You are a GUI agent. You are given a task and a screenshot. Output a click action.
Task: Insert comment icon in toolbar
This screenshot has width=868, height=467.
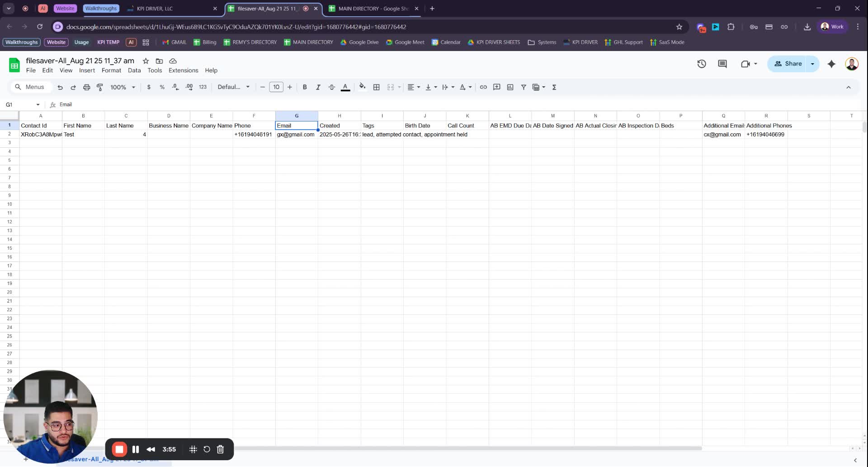pyautogui.click(x=496, y=87)
